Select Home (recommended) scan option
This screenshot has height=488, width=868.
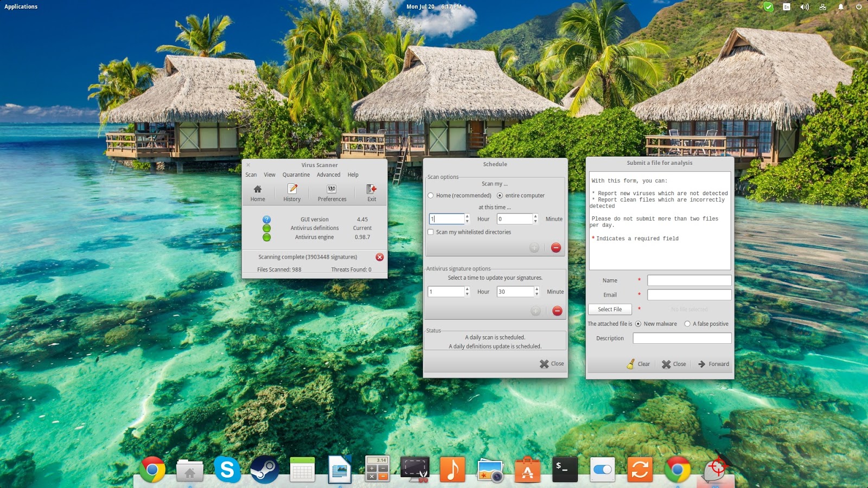[x=431, y=195]
